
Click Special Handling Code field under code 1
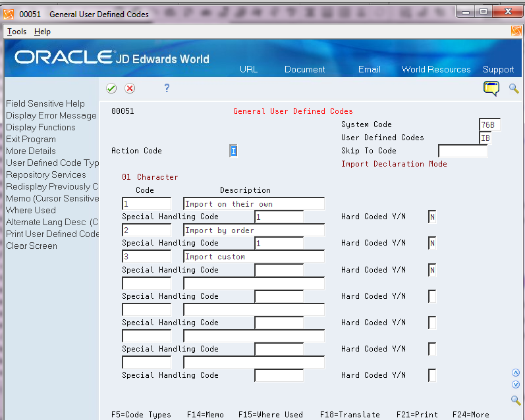pos(279,217)
